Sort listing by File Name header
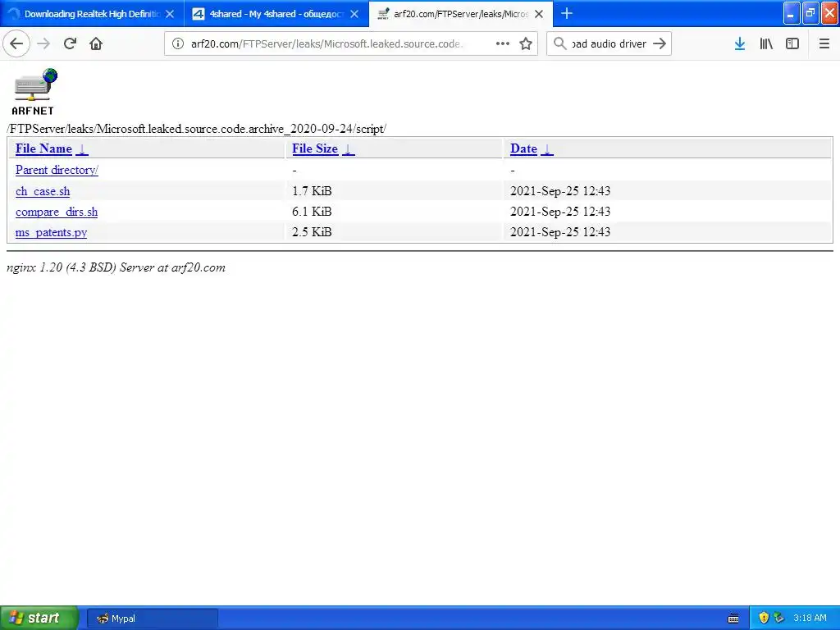 tap(43, 148)
